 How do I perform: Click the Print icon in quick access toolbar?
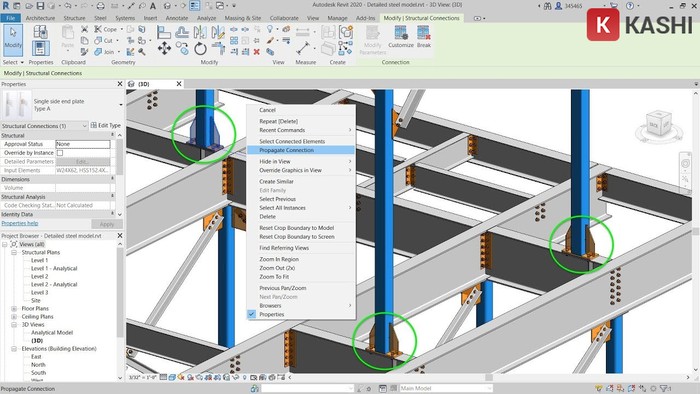coord(101,6)
